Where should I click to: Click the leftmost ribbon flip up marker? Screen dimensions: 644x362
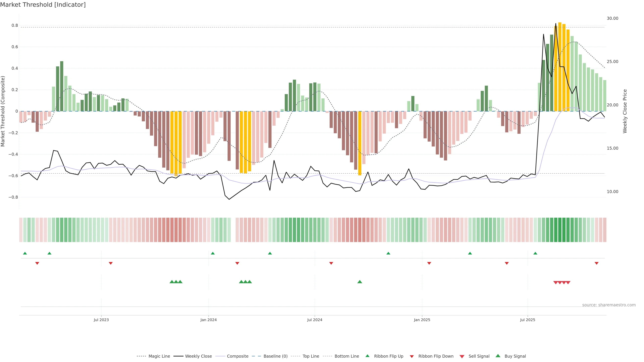pyautogui.click(x=25, y=253)
